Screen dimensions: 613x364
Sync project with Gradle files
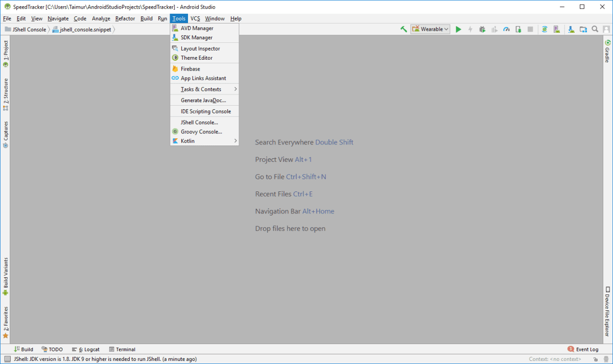545,29
